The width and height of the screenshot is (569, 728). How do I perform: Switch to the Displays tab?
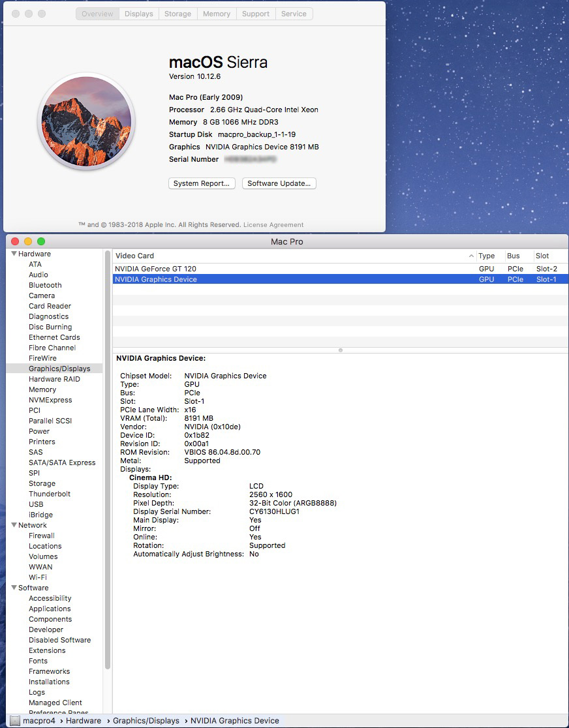(x=139, y=14)
